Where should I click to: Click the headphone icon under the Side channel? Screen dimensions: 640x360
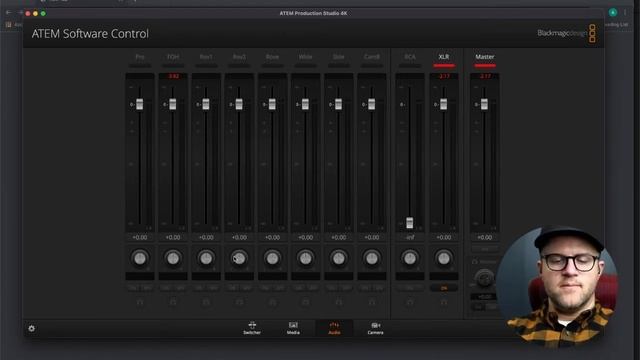pos(339,302)
